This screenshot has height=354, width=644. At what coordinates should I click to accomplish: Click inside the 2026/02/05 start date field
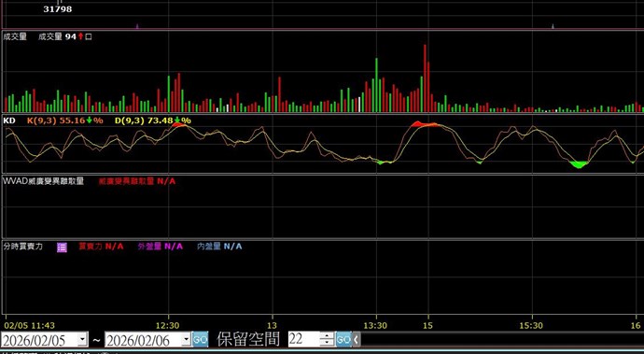pos(39,340)
